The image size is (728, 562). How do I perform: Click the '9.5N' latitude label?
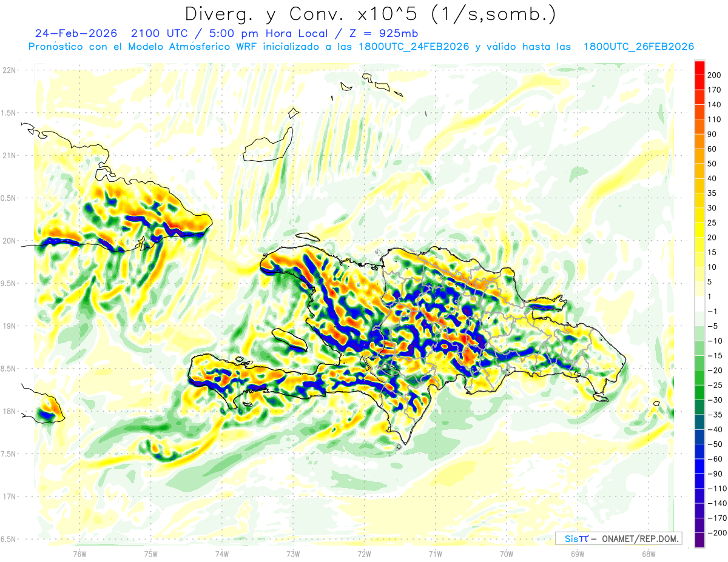[x=9, y=284]
